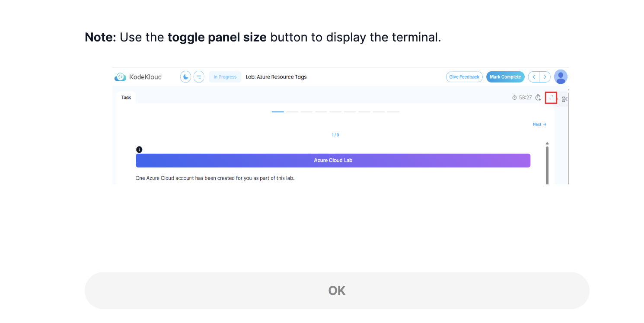Toggle dark mode moon icon
Screen dimensions: 644x323
click(x=185, y=77)
